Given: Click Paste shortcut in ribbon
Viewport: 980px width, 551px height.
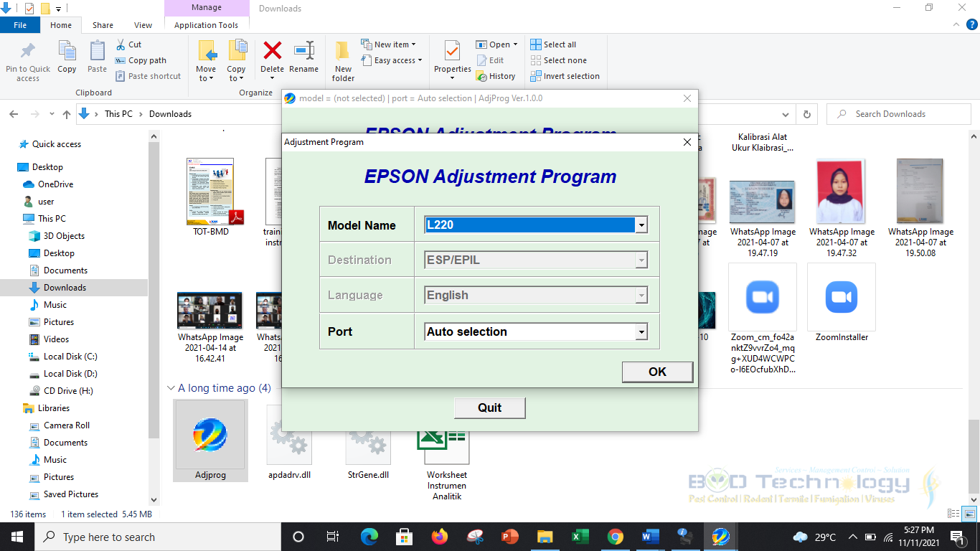Looking at the screenshot, I should pyautogui.click(x=149, y=76).
